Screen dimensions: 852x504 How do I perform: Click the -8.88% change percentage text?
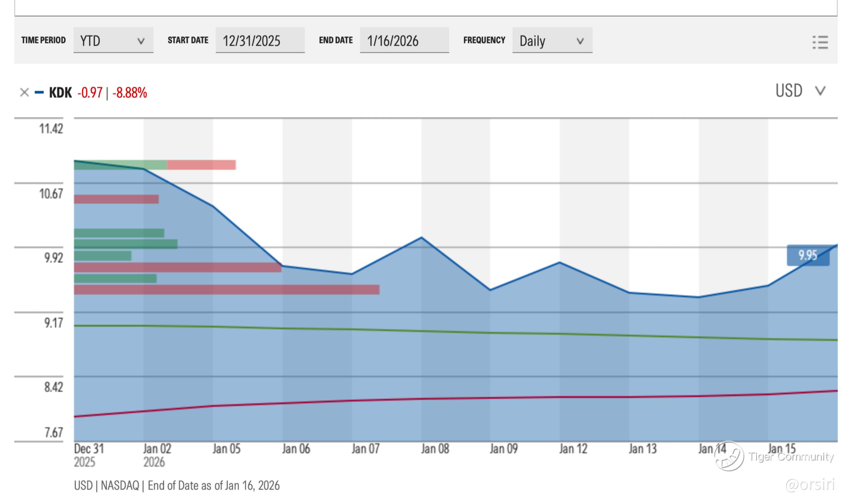(130, 93)
